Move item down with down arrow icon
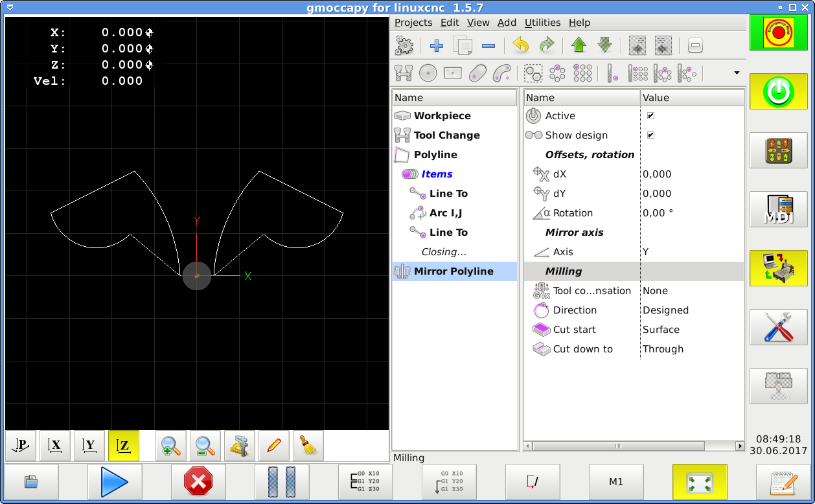The height and width of the screenshot is (504, 815). click(x=604, y=45)
